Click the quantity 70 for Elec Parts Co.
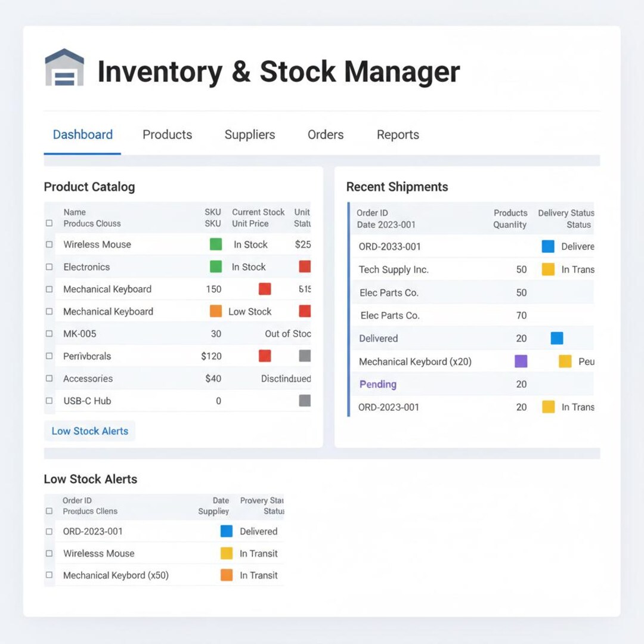 (x=521, y=315)
